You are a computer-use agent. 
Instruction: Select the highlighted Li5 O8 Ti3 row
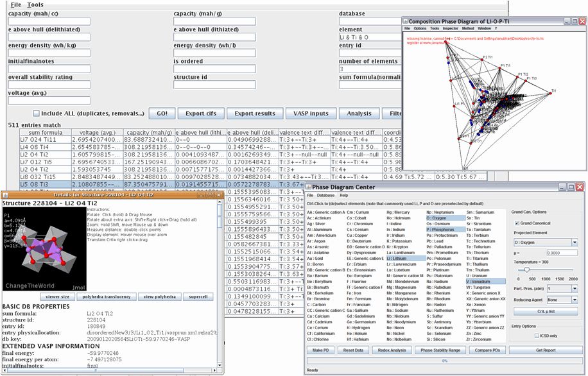[x=161, y=184]
